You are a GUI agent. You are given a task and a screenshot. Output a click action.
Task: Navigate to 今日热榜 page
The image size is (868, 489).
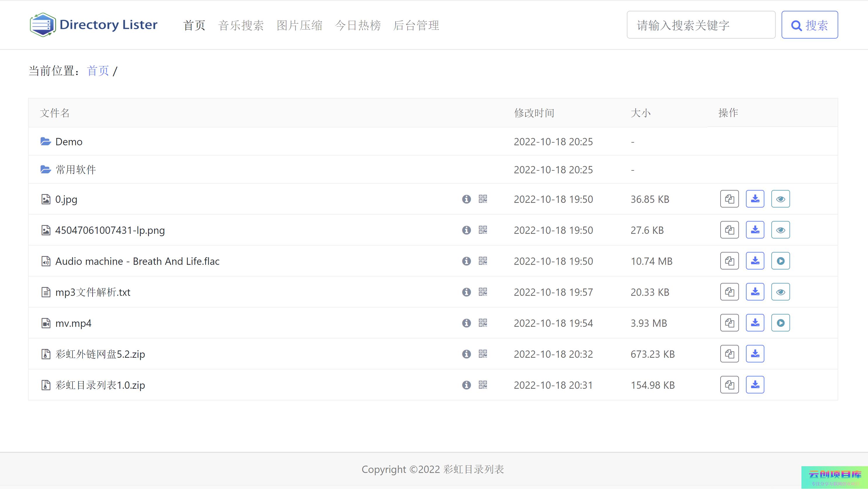pos(358,25)
